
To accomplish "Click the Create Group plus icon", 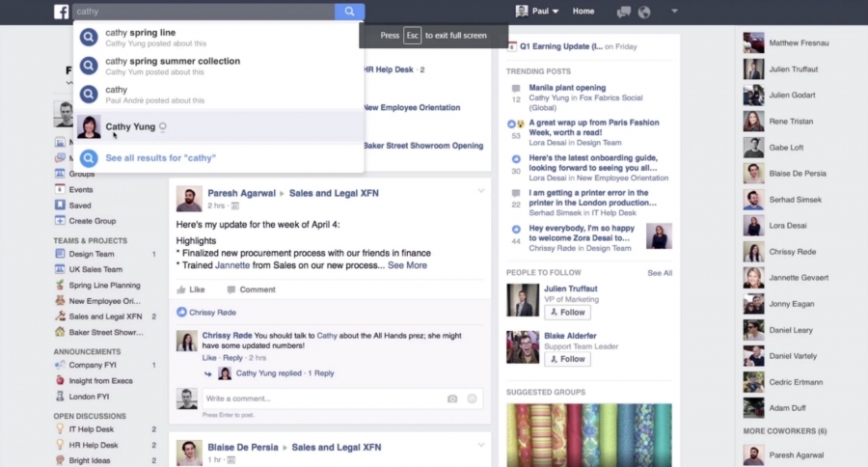I will tap(60, 221).
